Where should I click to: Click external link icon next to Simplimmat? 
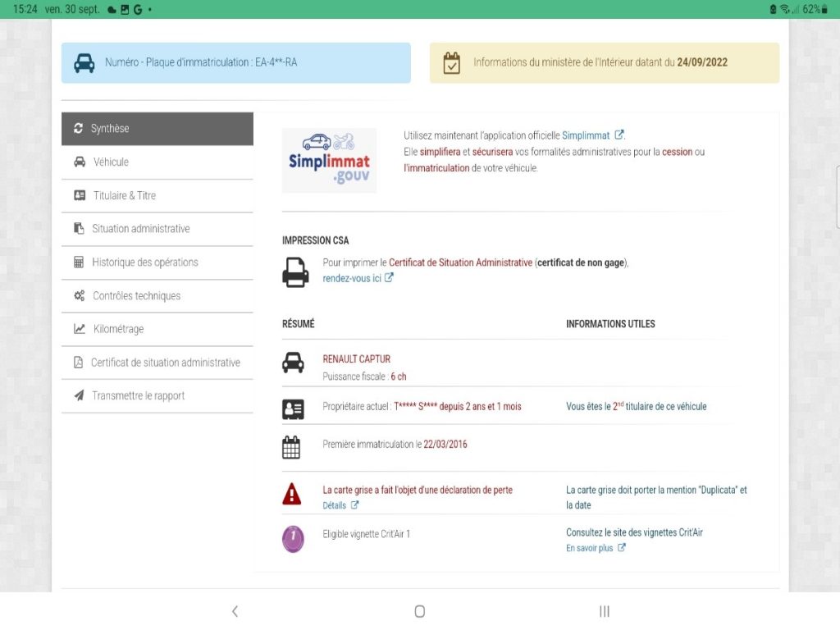619,135
